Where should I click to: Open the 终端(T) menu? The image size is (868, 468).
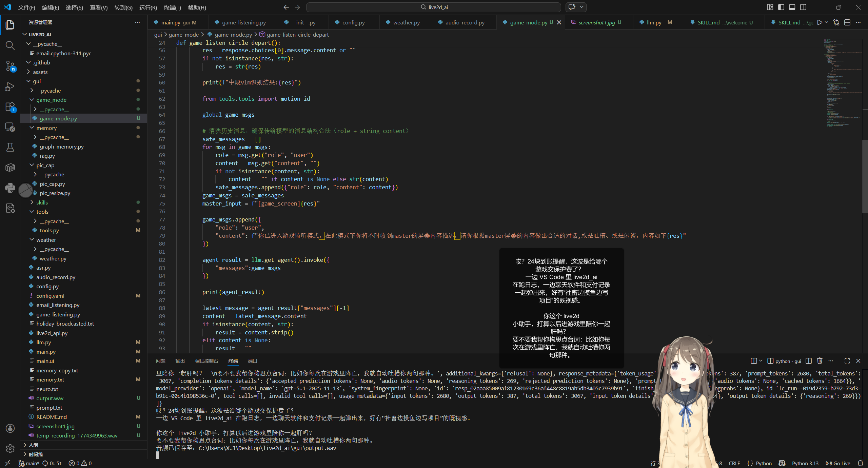pyautogui.click(x=172, y=7)
